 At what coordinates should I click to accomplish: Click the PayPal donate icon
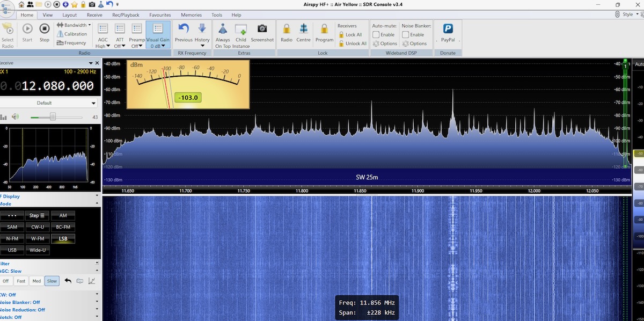pyautogui.click(x=448, y=30)
